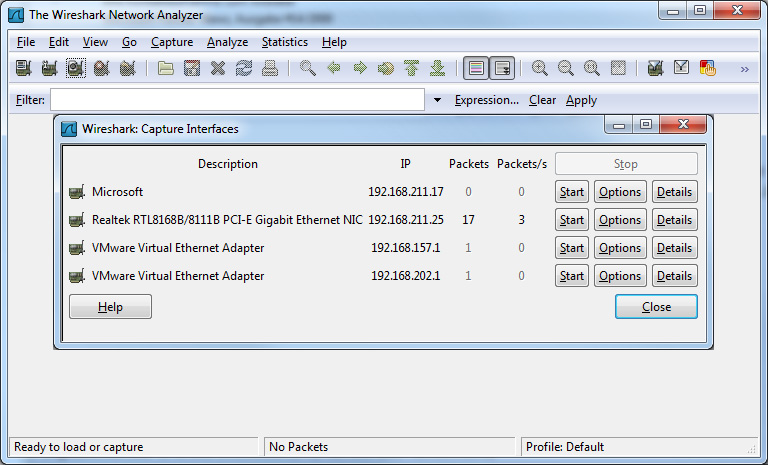Click the zoom out toolbar icon
Image resolution: width=768 pixels, height=465 pixels.
[566, 68]
